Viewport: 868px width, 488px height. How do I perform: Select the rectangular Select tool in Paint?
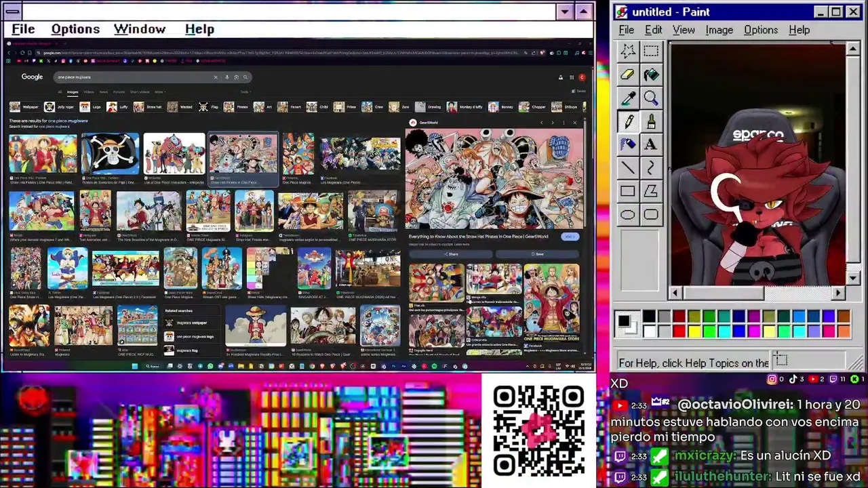tap(651, 52)
